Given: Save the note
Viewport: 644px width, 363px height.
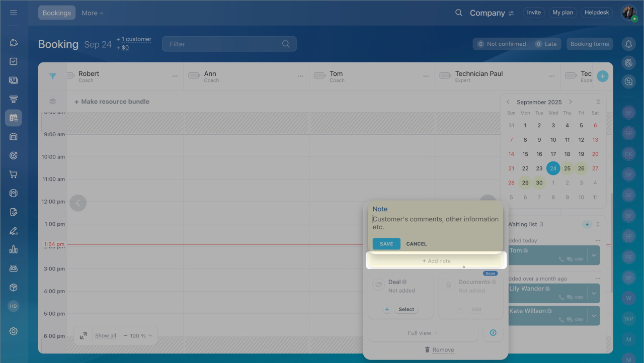Looking at the screenshot, I should point(386,244).
